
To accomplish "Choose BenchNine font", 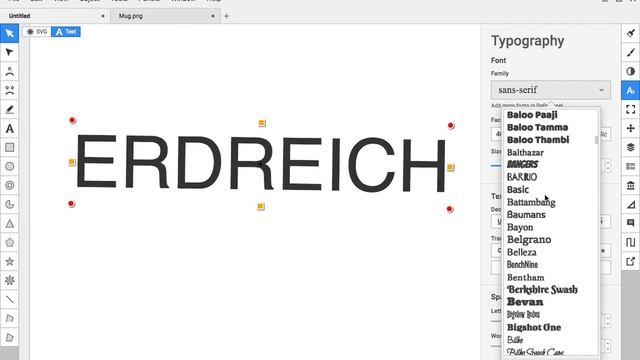I will [522, 264].
